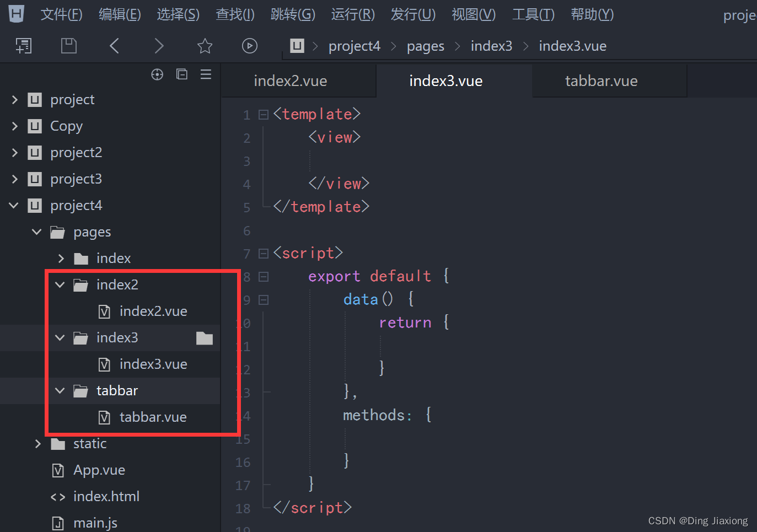Open the 选择(S) menu
This screenshot has width=757, height=532.
178,14
